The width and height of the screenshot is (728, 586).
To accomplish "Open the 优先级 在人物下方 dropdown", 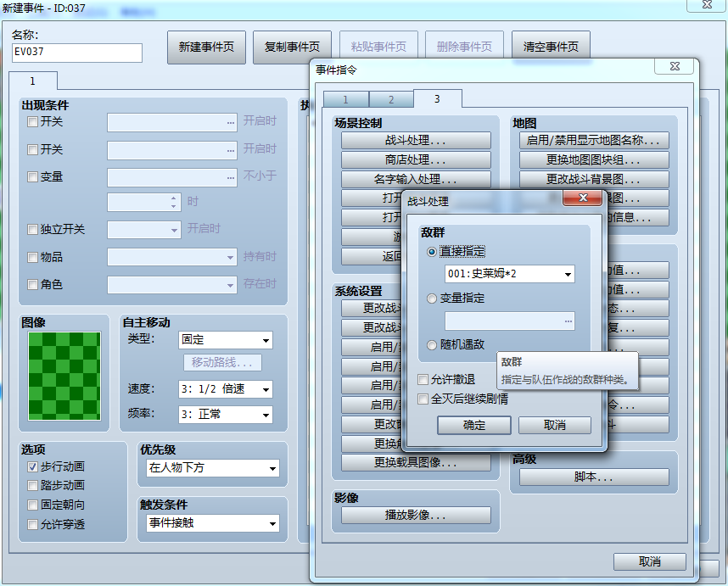I will click(x=213, y=468).
